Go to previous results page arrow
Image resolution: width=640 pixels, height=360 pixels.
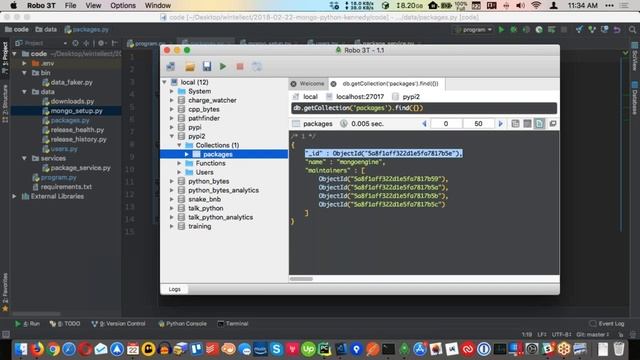click(424, 124)
